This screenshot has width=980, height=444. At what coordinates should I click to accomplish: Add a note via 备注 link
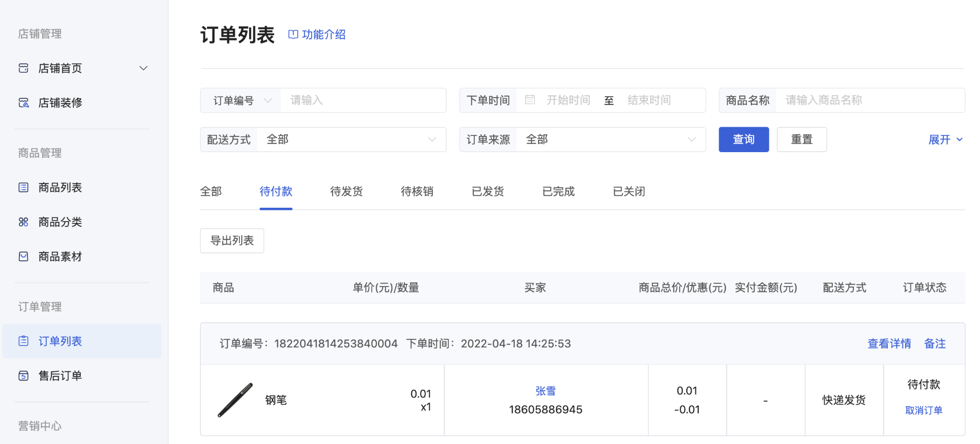click(x=935, y=344)
